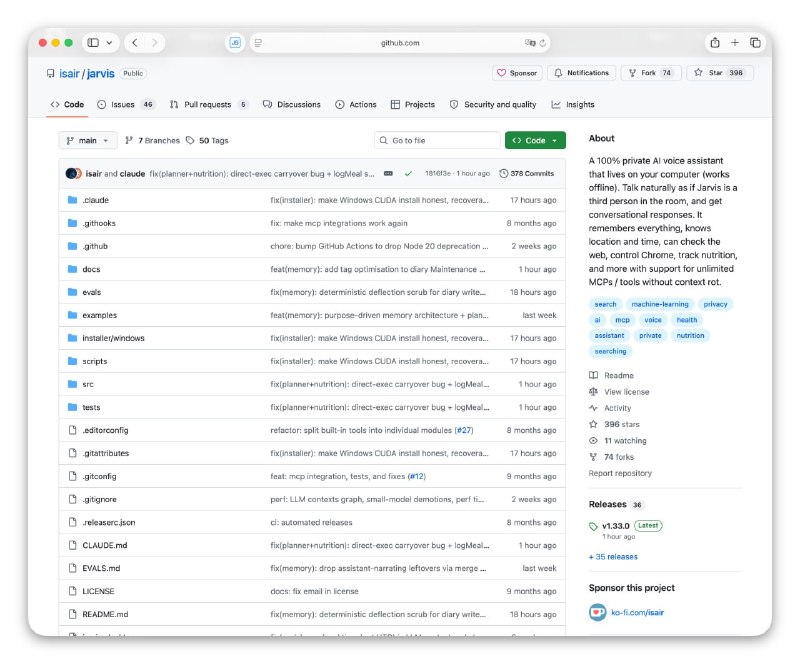Star the repository with the Star button

click(720, 73)
